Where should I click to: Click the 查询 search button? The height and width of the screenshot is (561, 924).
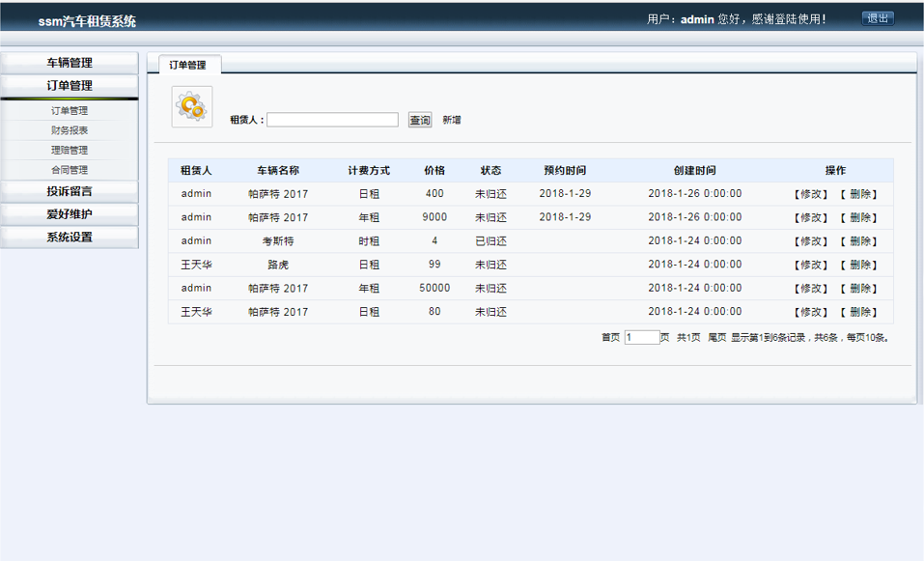coord(419,120)
